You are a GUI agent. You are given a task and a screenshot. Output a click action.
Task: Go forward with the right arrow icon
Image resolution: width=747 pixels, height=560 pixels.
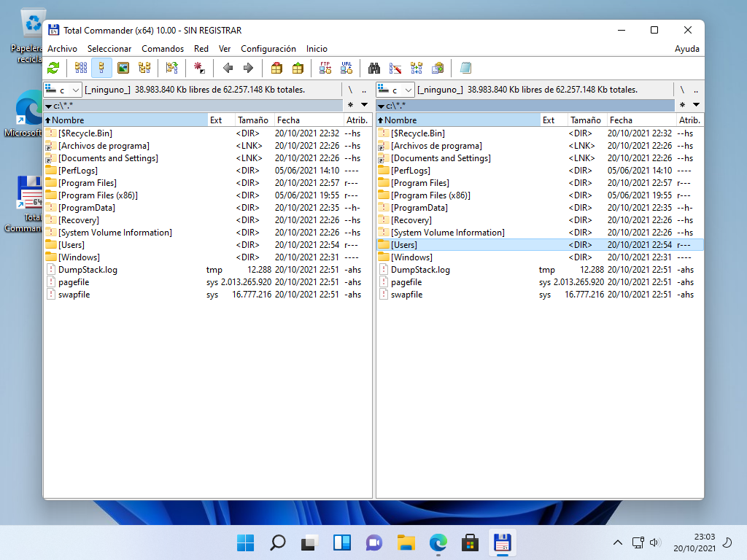click(x=248, y=68)
